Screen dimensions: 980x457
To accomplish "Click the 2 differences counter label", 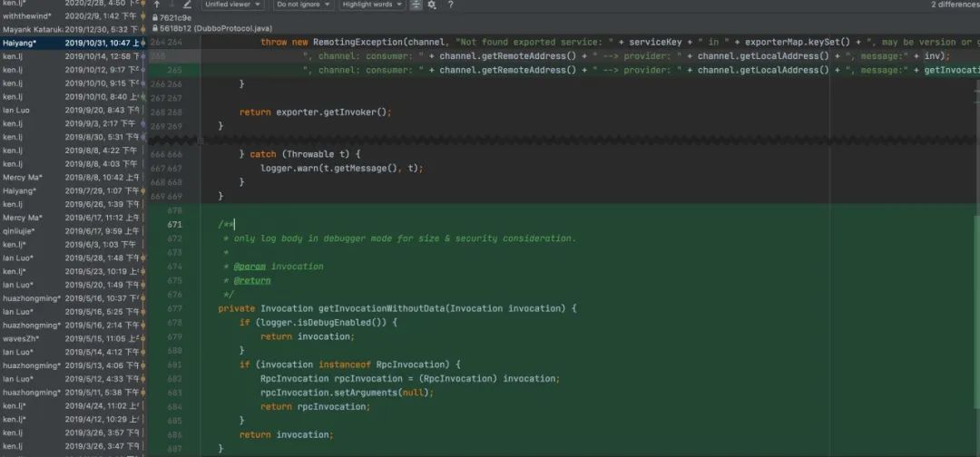I will (x=955, y=5).
